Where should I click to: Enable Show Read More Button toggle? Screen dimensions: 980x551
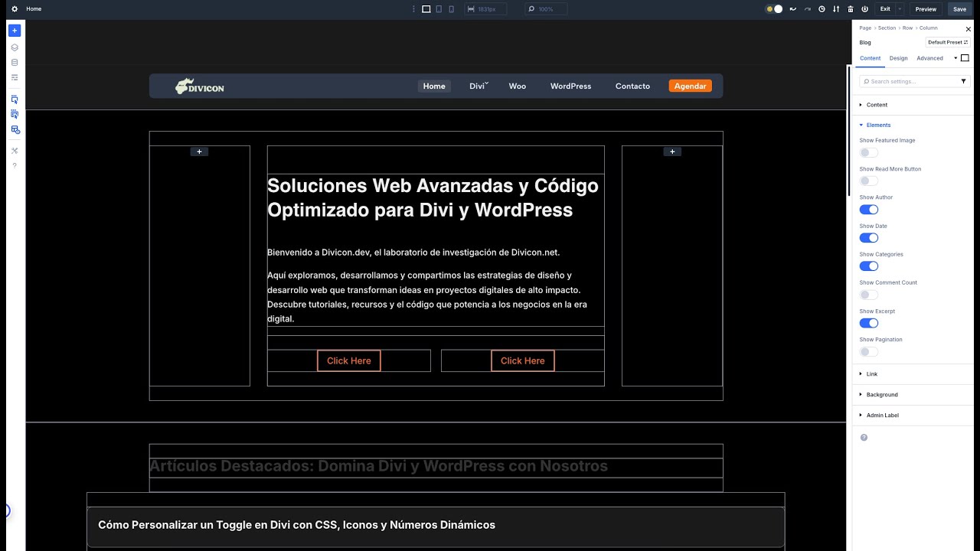868,181
